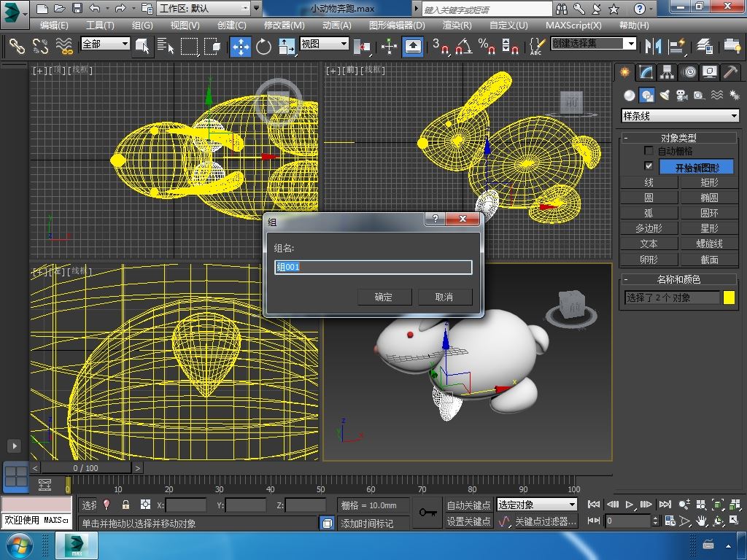This screenshot has width=747, height=560.
Task: Select the Lights category icon
Action: (x=665, y=96)
